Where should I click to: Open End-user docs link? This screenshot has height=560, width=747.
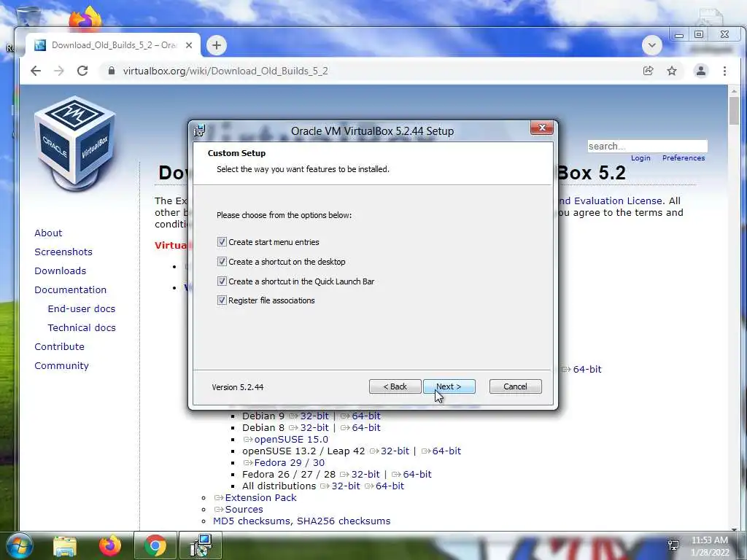coord(82,308)
